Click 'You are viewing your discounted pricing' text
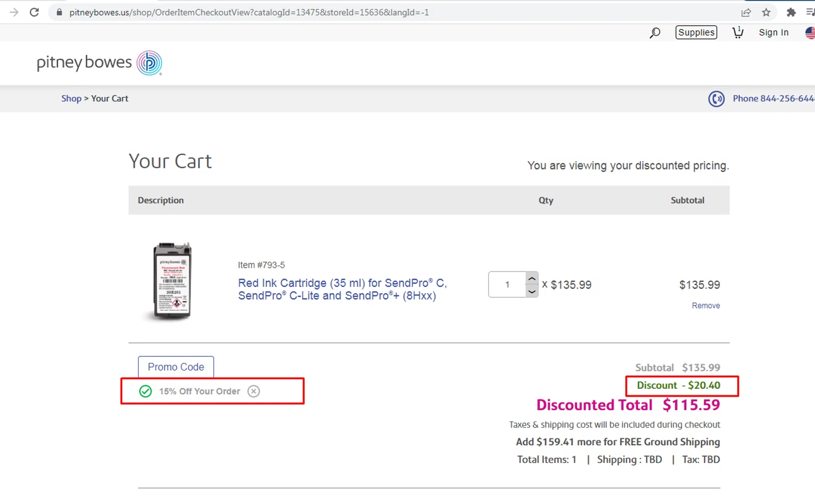Screen dimensions: 815x504 pyautogui.click(x=628, y=166)
